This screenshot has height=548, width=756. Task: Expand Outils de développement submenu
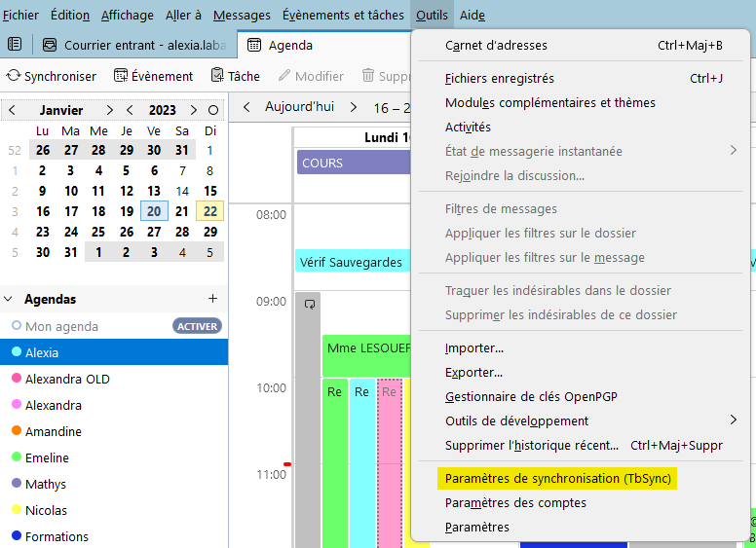click(733, 420)
